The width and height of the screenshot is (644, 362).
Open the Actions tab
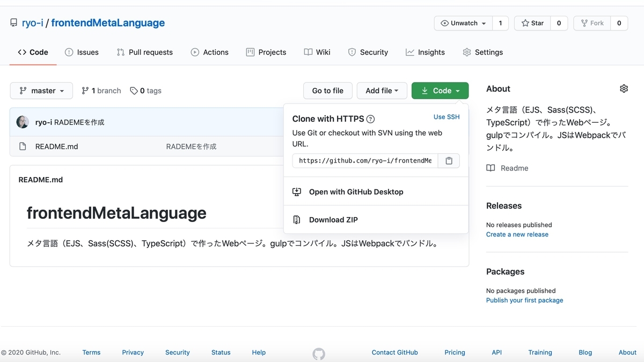209,52
